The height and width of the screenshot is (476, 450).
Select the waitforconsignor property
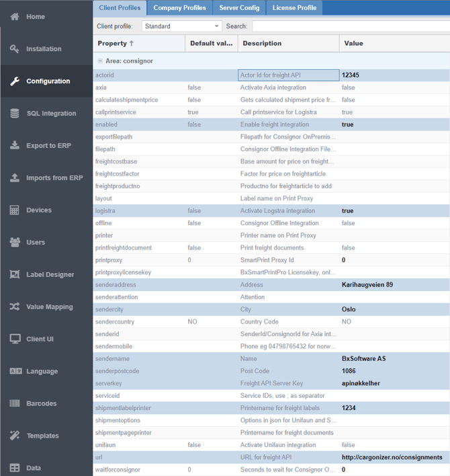pyautogui.click(x=118, y=470)
